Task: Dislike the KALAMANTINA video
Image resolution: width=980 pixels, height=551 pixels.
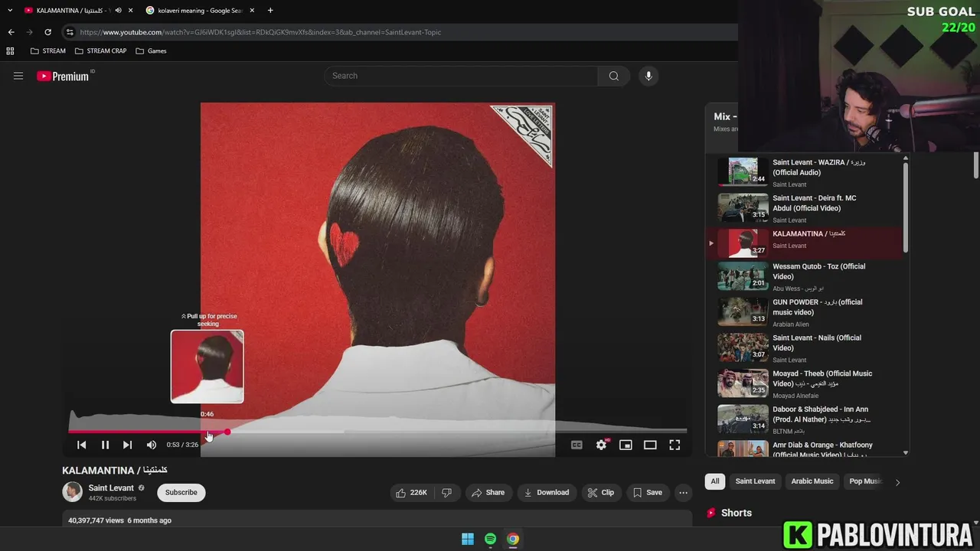Action: point(446,493)
